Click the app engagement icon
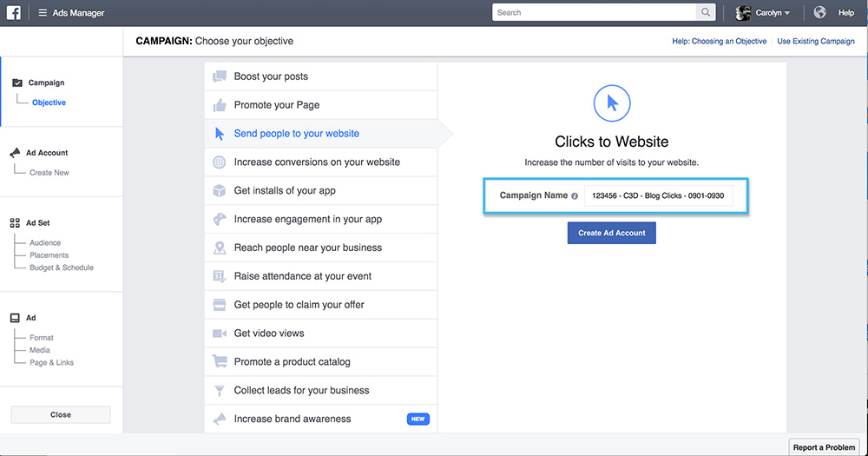This screenshot has width=868, height=456. tap(220, 219)
